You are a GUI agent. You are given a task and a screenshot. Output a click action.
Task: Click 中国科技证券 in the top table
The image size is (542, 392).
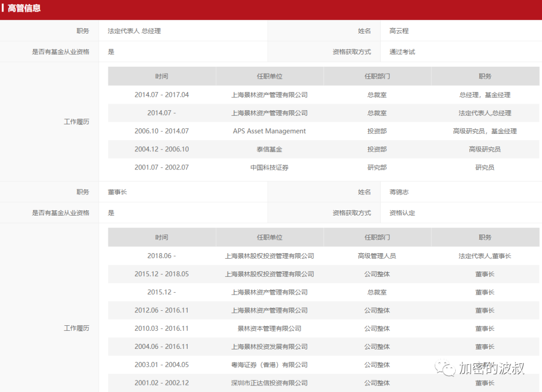(269, 167)
